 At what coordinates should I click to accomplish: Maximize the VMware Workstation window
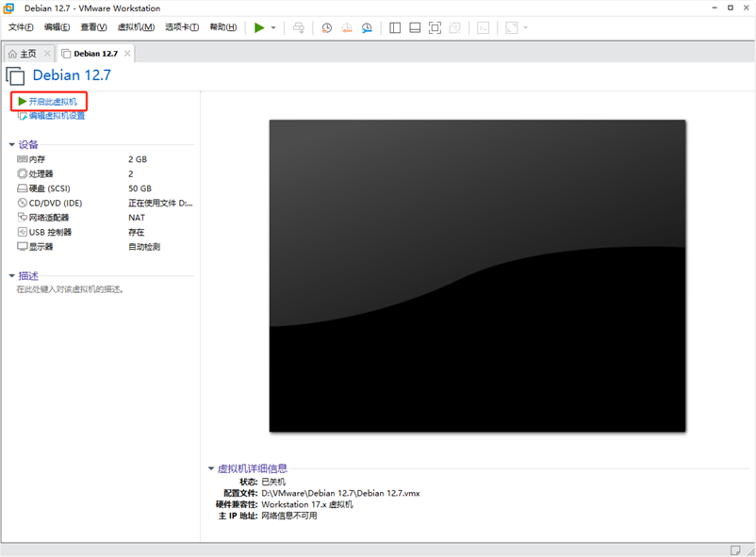730,8
